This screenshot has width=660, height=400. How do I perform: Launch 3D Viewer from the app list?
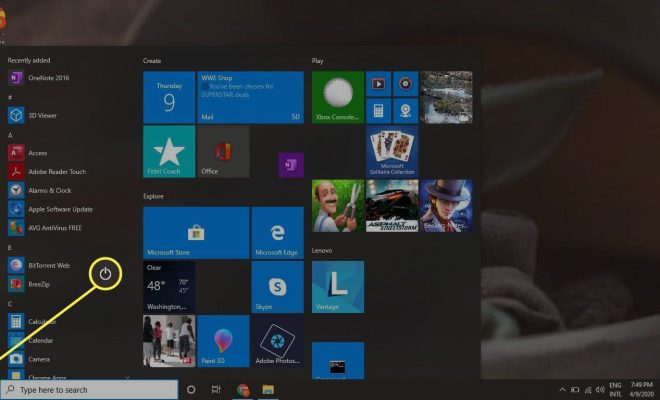[63, 115]
